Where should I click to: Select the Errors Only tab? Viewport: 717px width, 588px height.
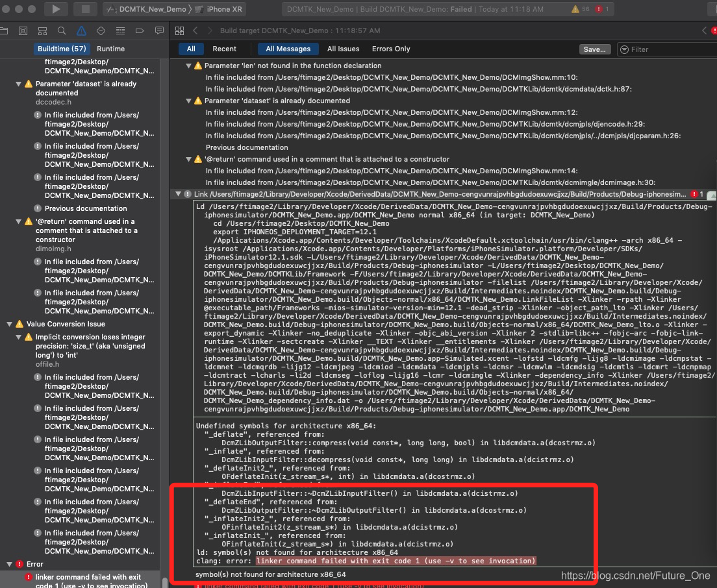pyautogui.click(x=391, y=49)
